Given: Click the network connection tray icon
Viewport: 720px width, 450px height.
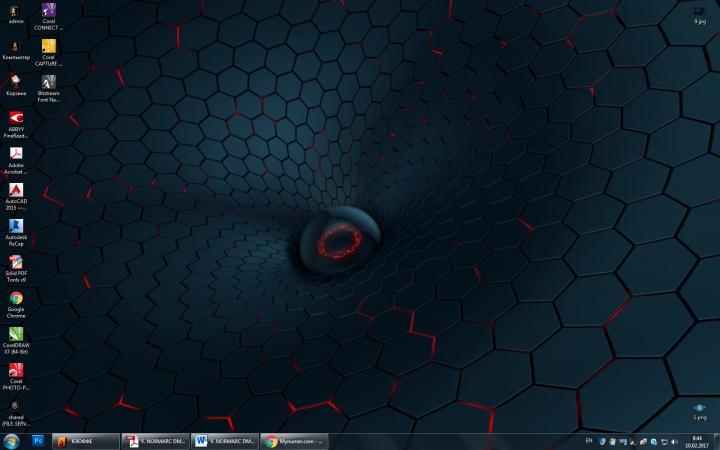Looking at the screenshot, I should pyautogui.click(x=664, y=442).
